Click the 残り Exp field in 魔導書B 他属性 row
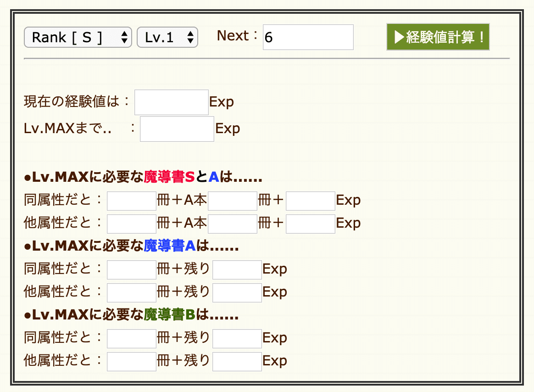This screenshot has height=392, width=534. (x=237, y=361)
